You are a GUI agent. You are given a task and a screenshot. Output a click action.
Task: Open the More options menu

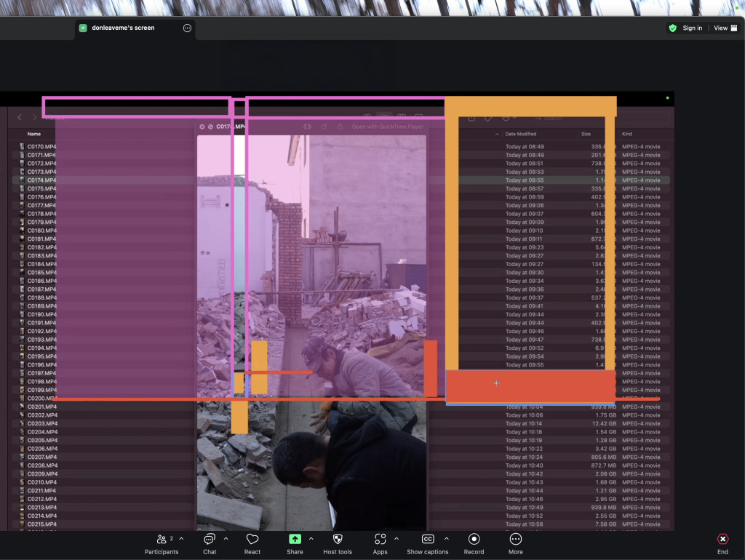tap(516, 540)
